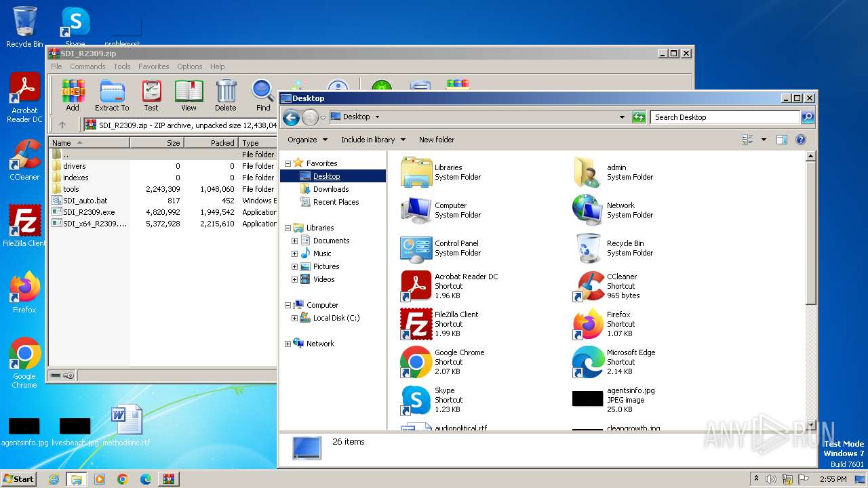Image resolution: width=868 pixels, height=488 pixels.
Task: Open WinRAR taskbar button
Action: coord(168,479)
